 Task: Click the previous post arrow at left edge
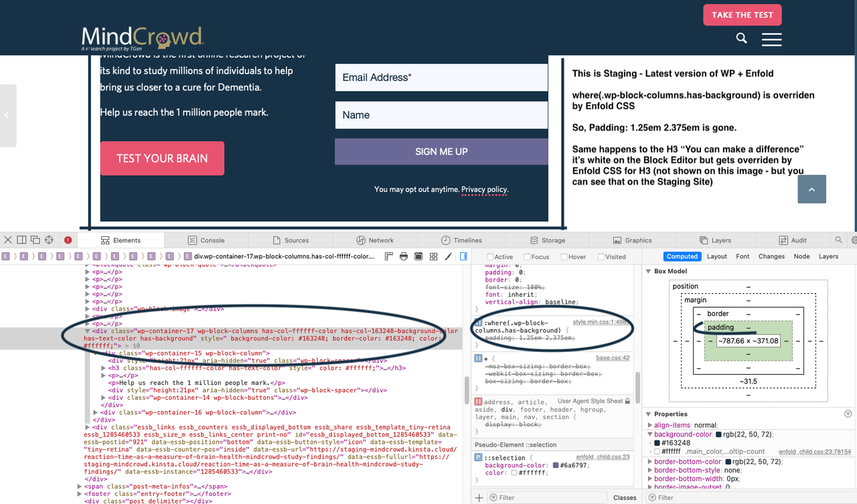pos(7,115)
